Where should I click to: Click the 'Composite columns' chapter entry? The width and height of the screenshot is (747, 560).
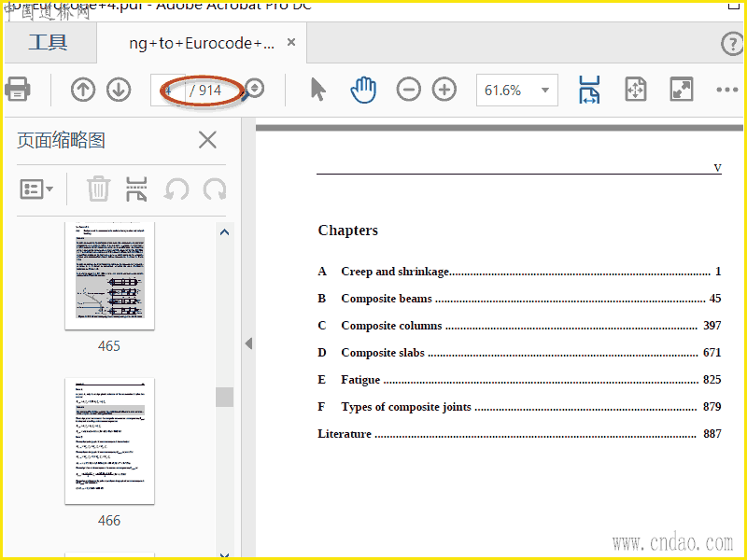(x=520, y=326)
